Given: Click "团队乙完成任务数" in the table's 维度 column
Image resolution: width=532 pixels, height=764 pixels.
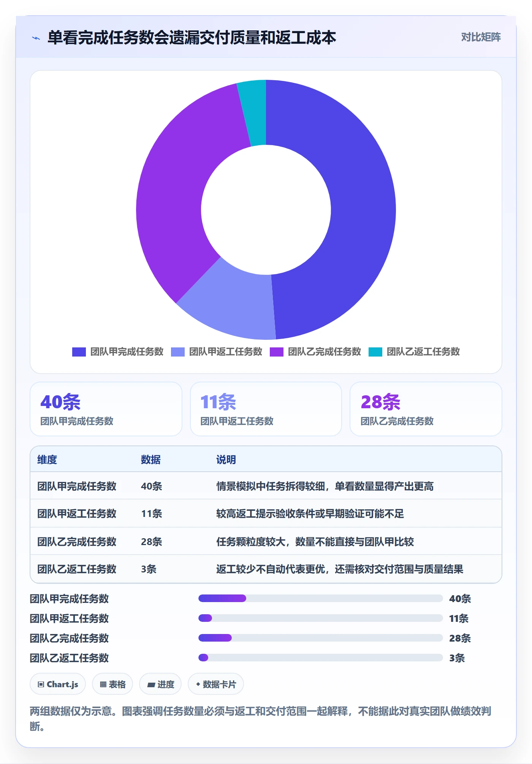Looking at the screenshot, I should (77, 541).
